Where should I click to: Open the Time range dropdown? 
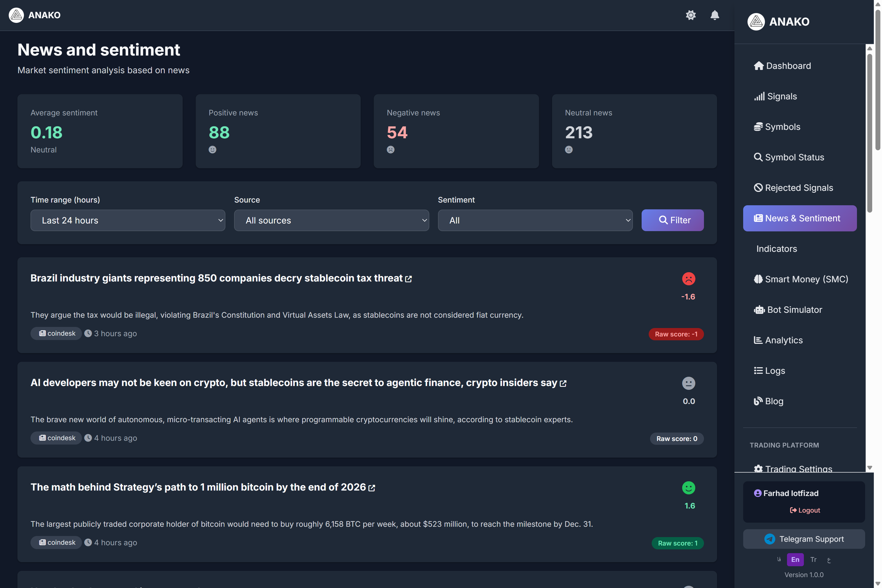coord(127,220)
